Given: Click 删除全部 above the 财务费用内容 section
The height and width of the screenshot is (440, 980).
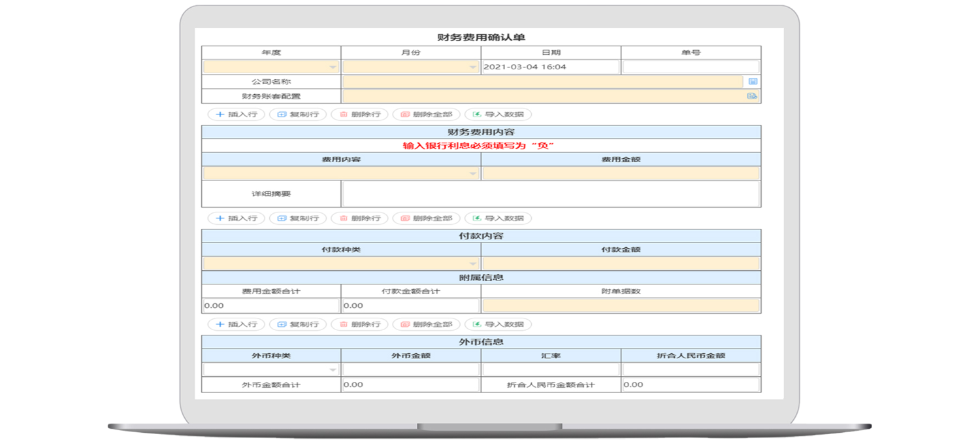Looking at the screenshot, I should coord(426,114).
